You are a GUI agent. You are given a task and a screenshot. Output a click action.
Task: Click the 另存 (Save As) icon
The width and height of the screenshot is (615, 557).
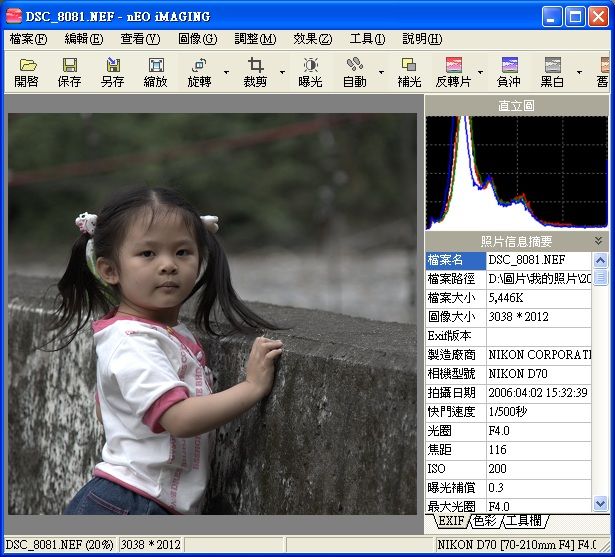click(113, 72)
